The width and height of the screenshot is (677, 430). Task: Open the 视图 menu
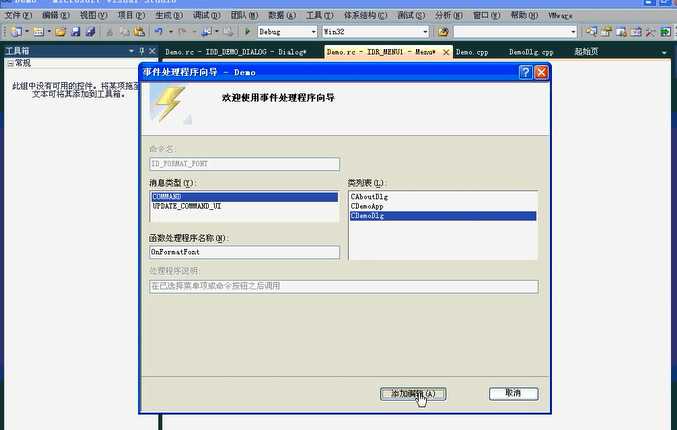pos(93,15)
